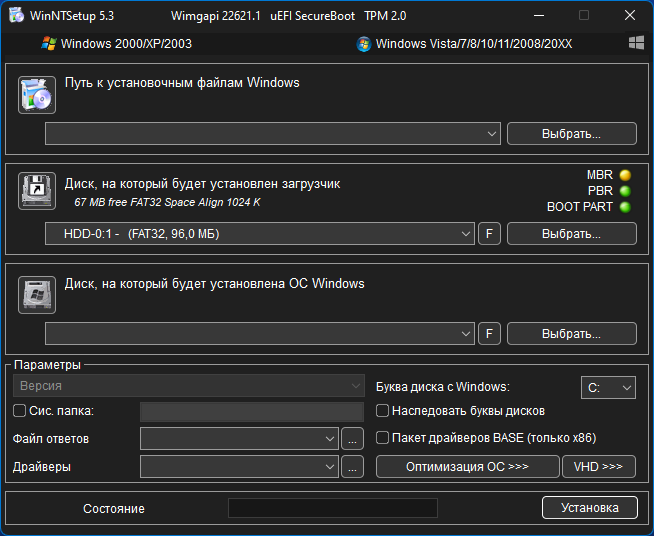Click Оптимизация ОС >>> button
The image size is (654, 536).
pos(468,466)
